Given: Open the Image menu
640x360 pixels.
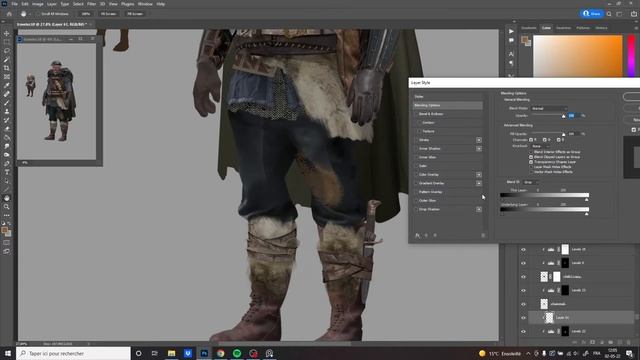Looking at the screenshot, I should tap(38, 4).
